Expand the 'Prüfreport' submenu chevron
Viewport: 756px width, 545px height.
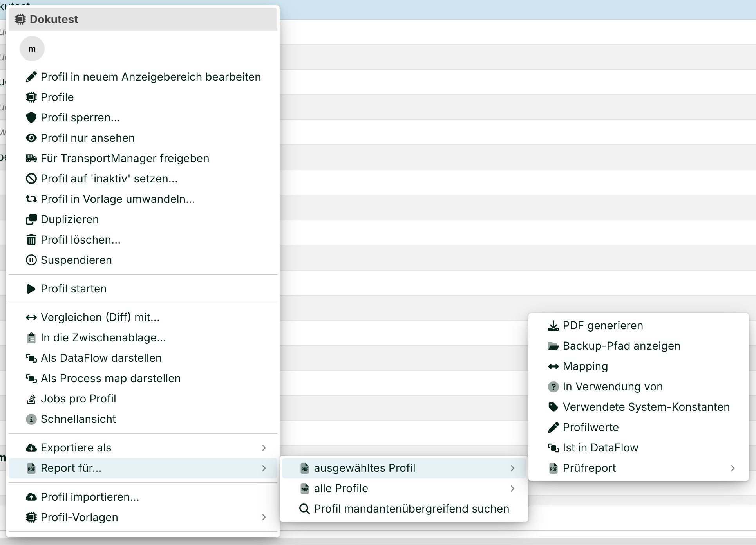coord(733,468)
